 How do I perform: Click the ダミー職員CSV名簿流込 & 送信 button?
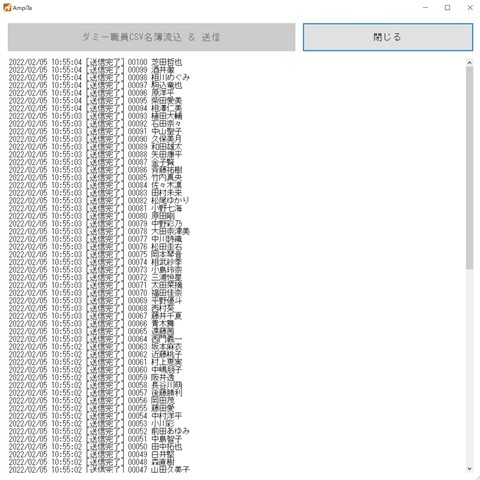[x=151, y=37]
